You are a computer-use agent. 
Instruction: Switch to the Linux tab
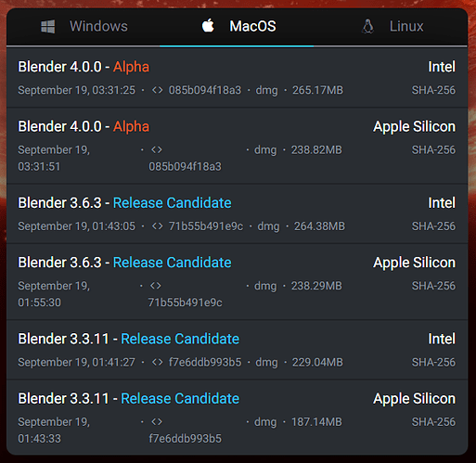(x=391, y=27)
